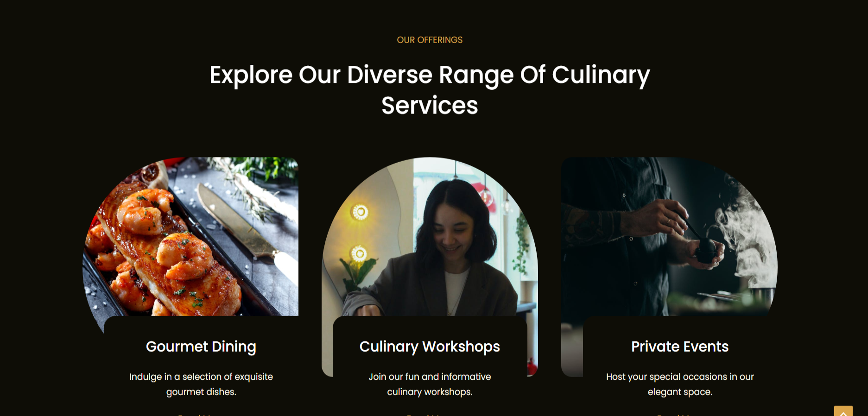Click the word Services in heading
Image resolution: width=868 pixels, height=416 pixels.
click(430, 106)
